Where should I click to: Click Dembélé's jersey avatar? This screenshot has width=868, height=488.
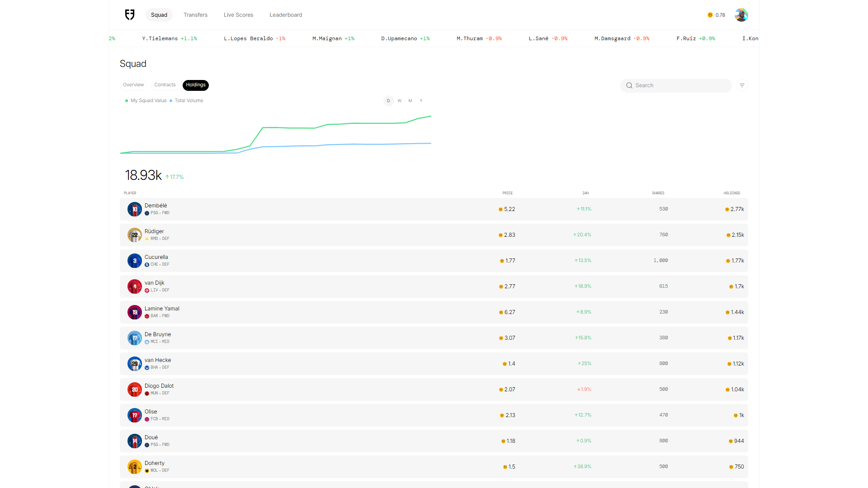tap(134, 209)
